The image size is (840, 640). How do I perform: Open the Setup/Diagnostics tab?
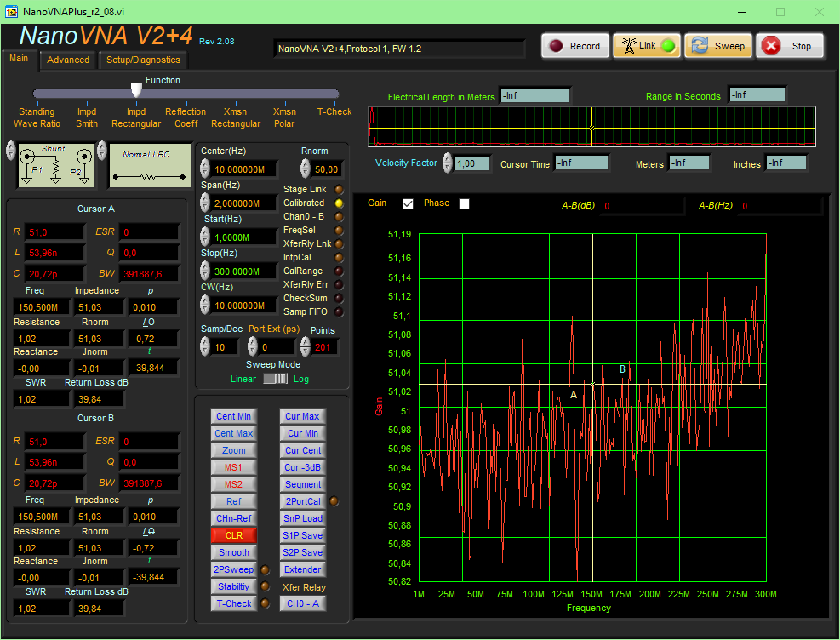click(x=143, y=60)
